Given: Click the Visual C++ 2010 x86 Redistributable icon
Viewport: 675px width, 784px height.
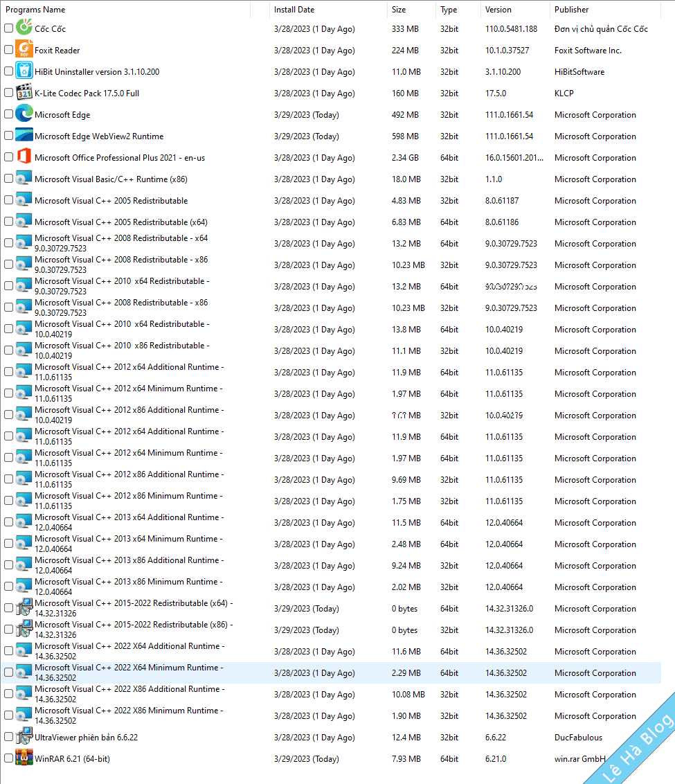Looking at the screenshot, I should click(x=24, y=350).
